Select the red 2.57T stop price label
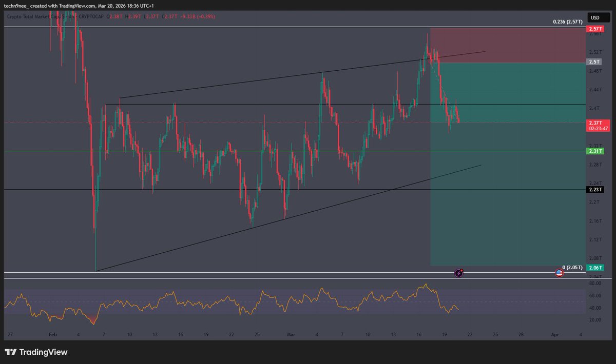Screen dimensions: 616x364 tap(594, 29)
